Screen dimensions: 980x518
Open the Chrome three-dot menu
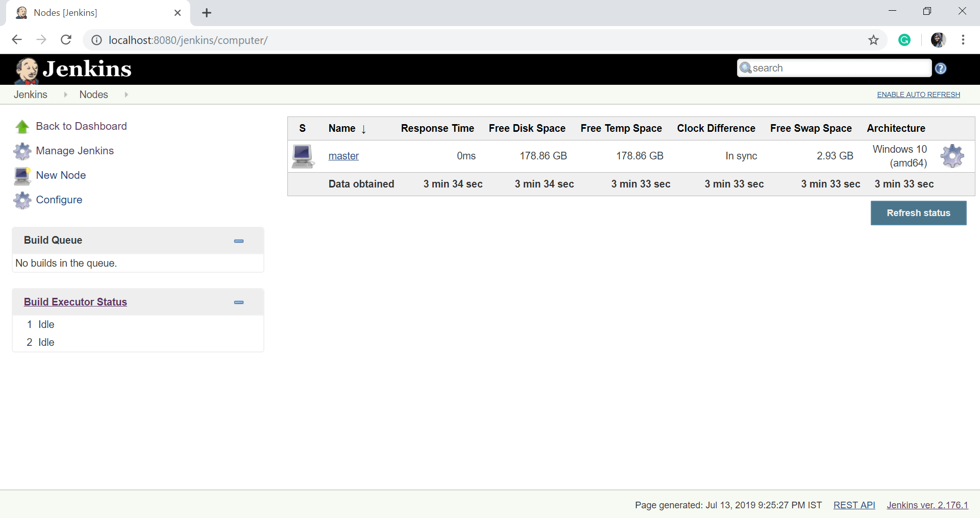click(963, 40)
